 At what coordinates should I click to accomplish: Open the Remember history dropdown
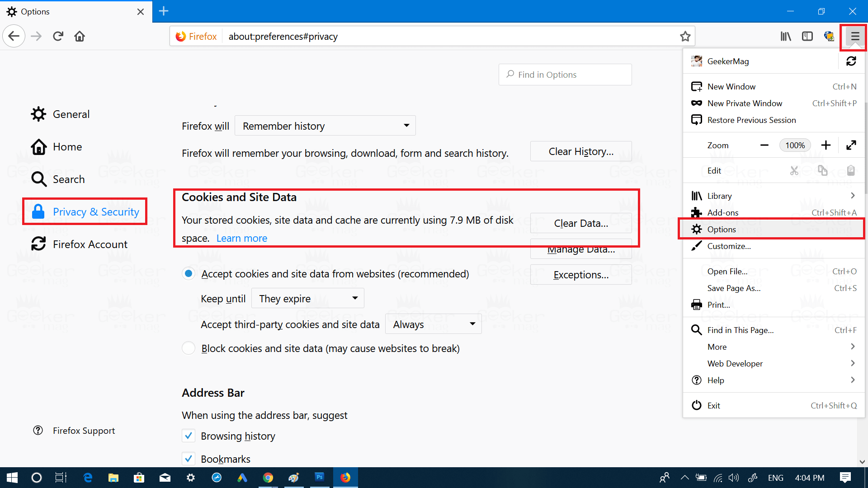pos(325,126)
